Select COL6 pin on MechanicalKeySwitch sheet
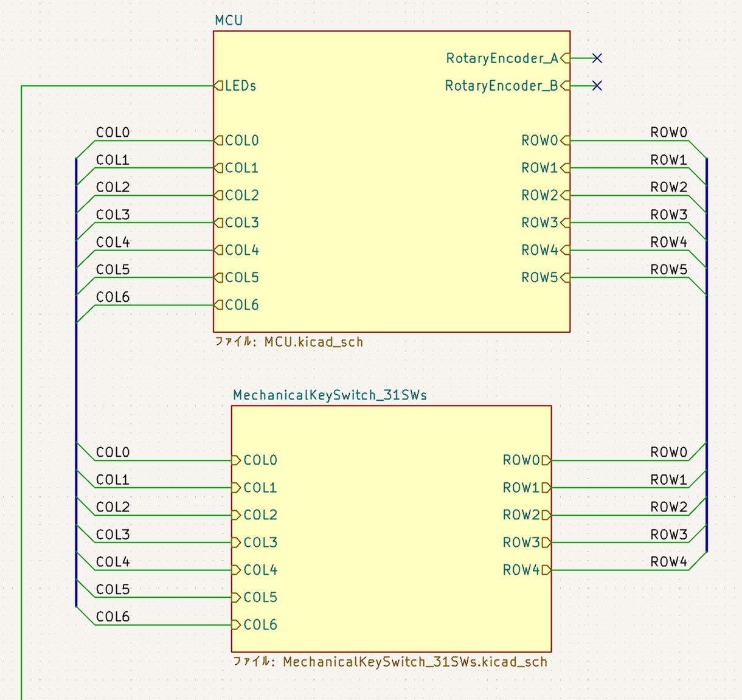 tap(255, 625)
